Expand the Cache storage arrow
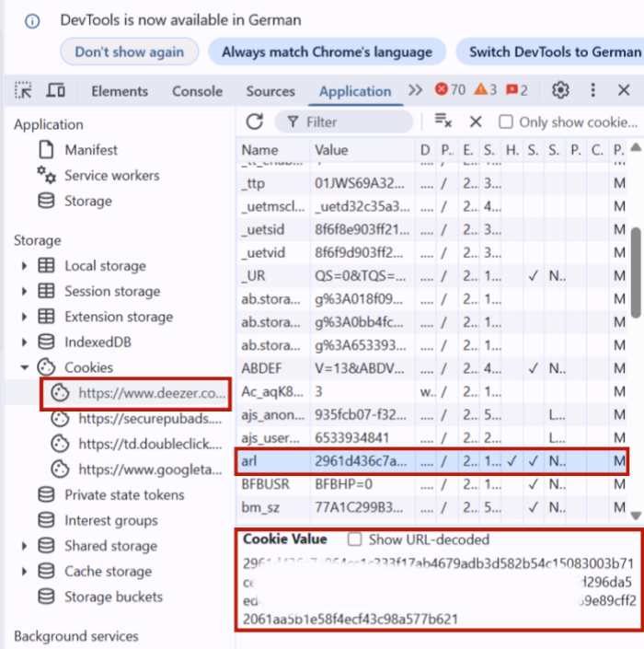The image size is (644, 649). 24,572
